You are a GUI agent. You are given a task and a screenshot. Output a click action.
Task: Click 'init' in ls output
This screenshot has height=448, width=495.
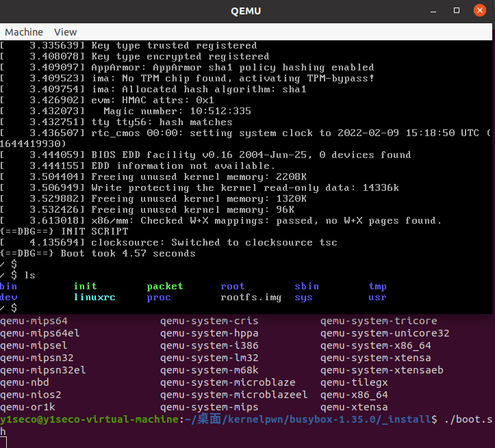(85, 287)
